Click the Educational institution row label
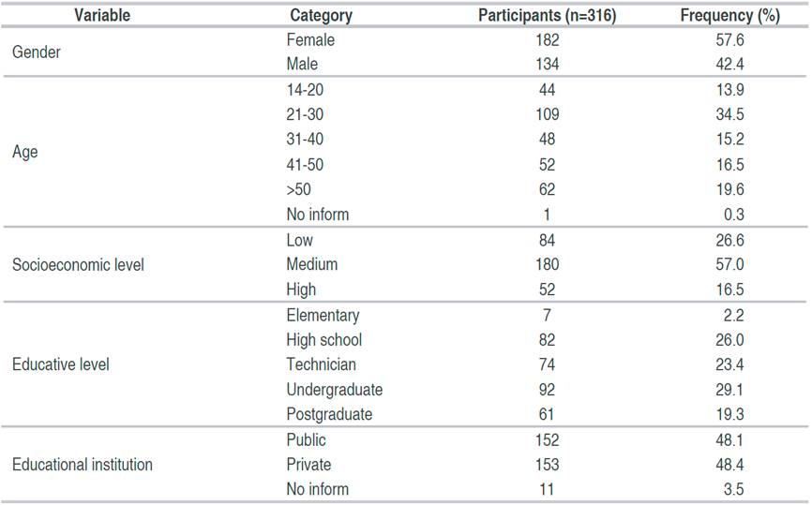This screenshot has height=505, width=812. [x=82, y=464]
